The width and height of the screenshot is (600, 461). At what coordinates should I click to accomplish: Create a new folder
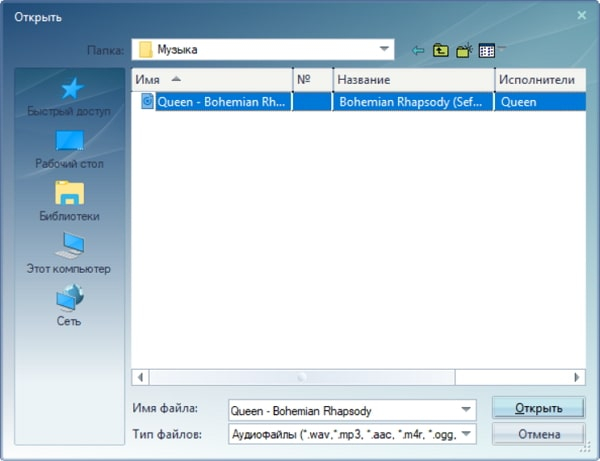464,50
